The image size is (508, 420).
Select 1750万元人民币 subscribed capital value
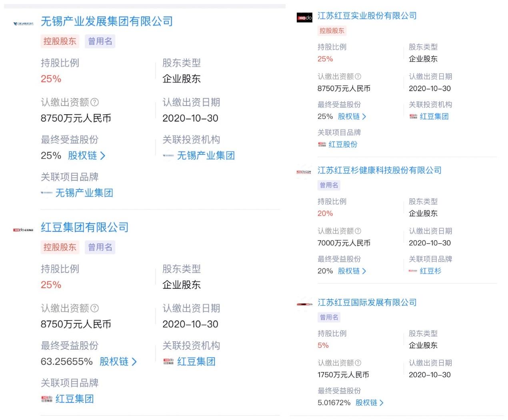click(x=343, y=375)
